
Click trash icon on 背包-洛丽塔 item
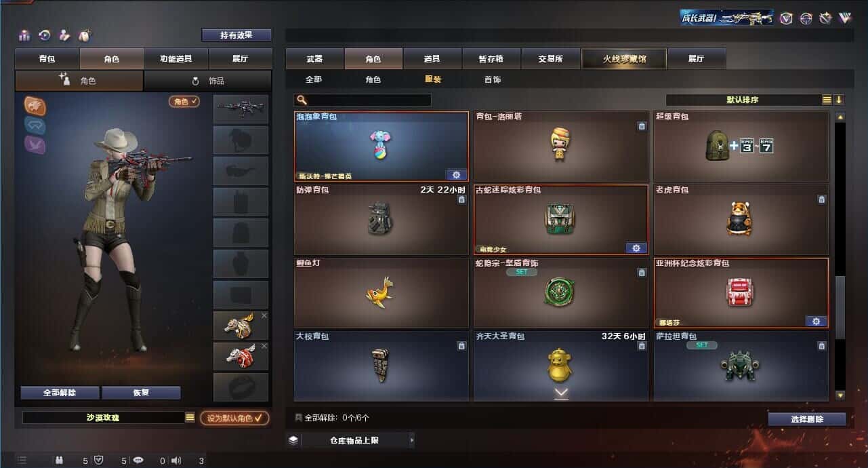642,126
